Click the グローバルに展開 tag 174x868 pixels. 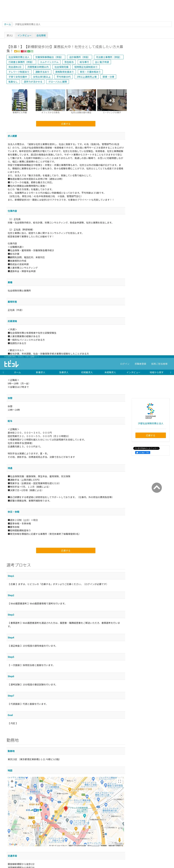[x=58, y=82]
